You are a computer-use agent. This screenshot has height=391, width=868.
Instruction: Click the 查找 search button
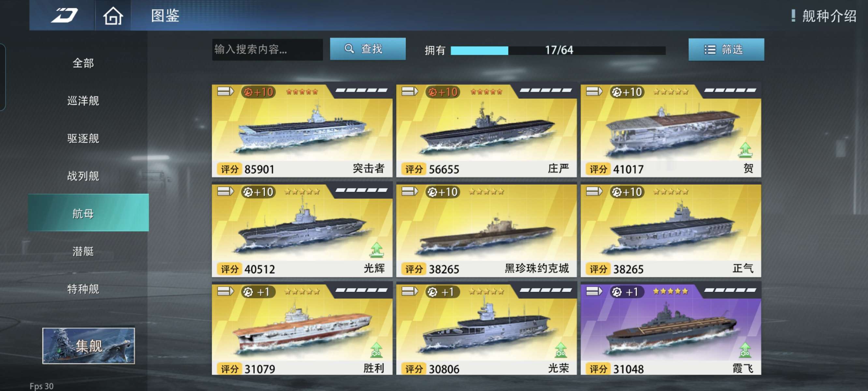[x=368, y=49]
